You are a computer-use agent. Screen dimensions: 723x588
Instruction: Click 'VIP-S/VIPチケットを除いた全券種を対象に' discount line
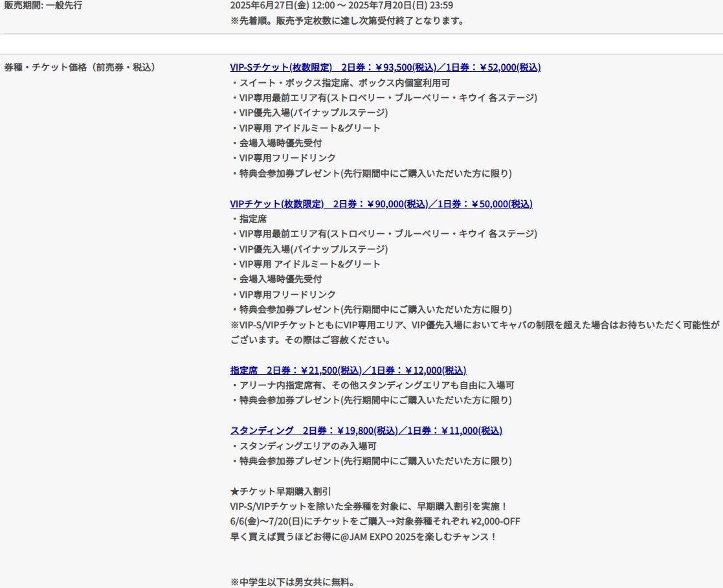pos(369,506)
